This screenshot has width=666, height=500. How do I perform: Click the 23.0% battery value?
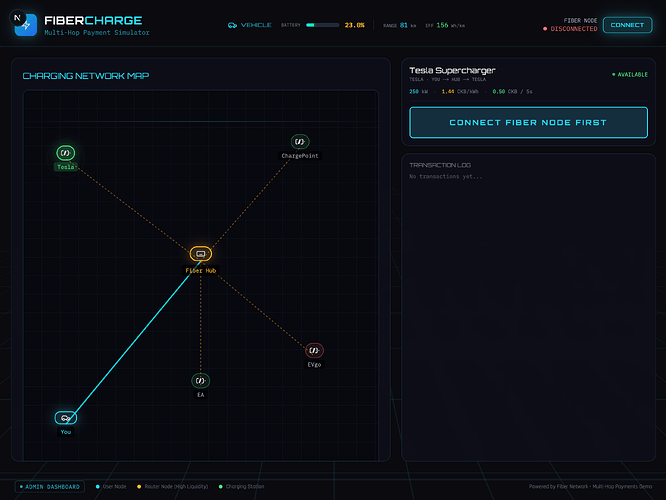[355, 25]
